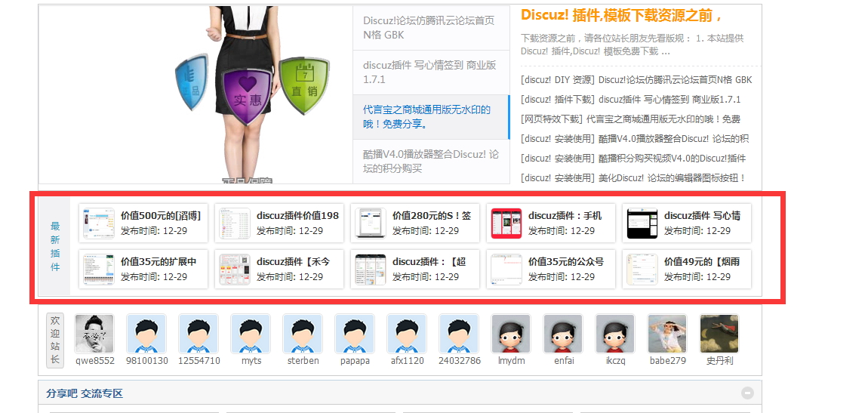Open avatar of user papapa
Viewport: 868px width, 413px height.
coord(355,334)
